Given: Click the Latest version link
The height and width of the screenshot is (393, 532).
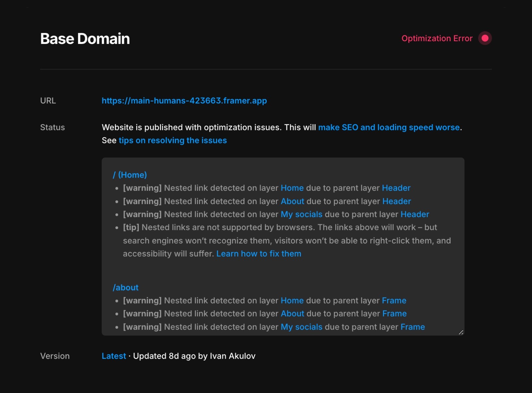Looking at the screenshot, I should click(114, 356).
